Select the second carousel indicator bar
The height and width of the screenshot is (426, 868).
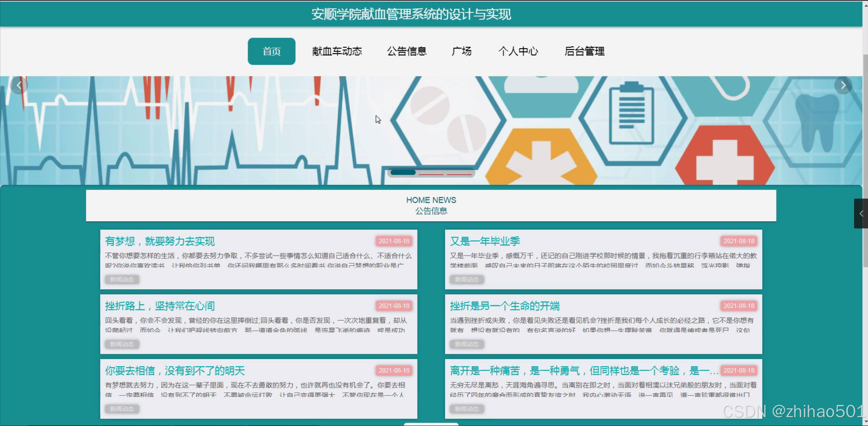(431, 173)
